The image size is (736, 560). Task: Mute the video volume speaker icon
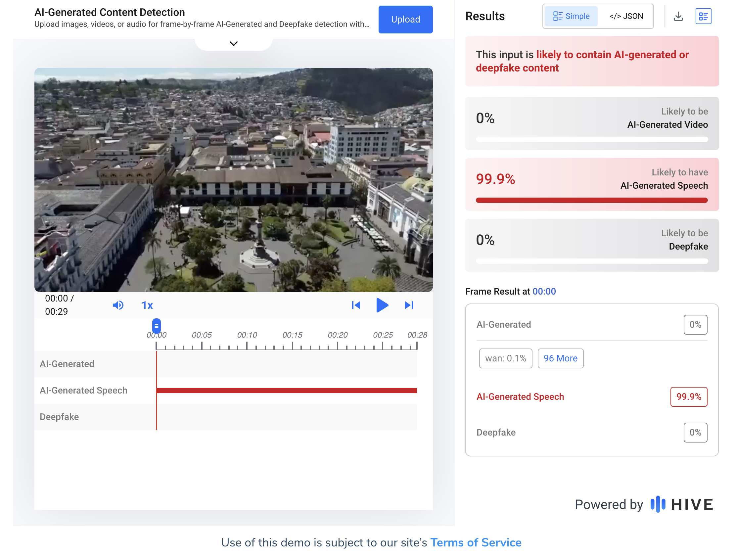(x=118, y=305)
